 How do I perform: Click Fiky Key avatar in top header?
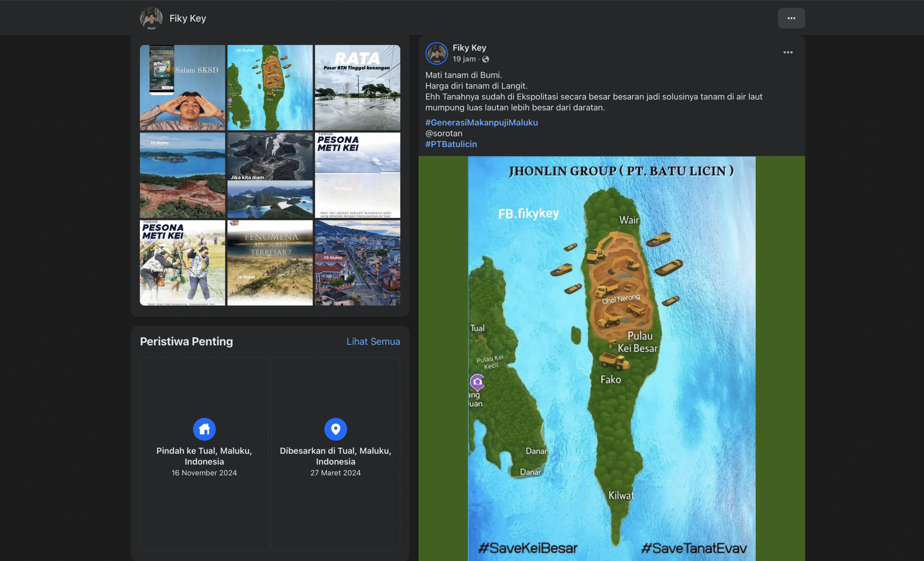click(151, 18)
